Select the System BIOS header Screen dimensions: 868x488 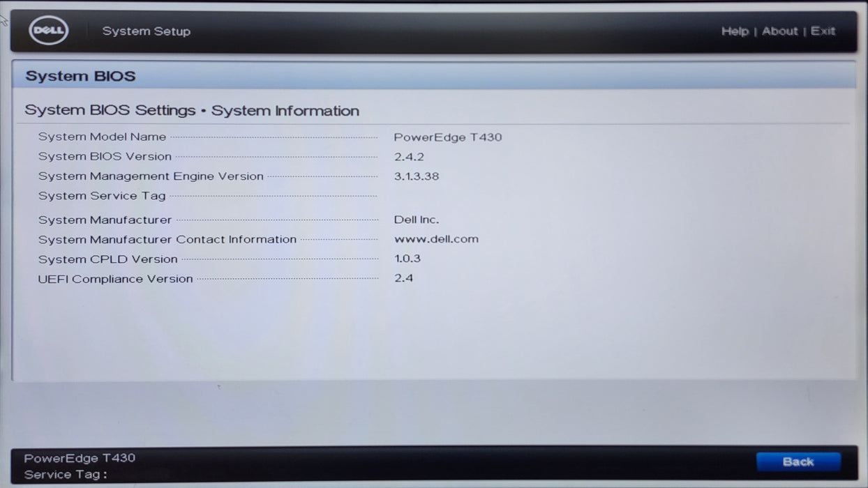(80, 76)
